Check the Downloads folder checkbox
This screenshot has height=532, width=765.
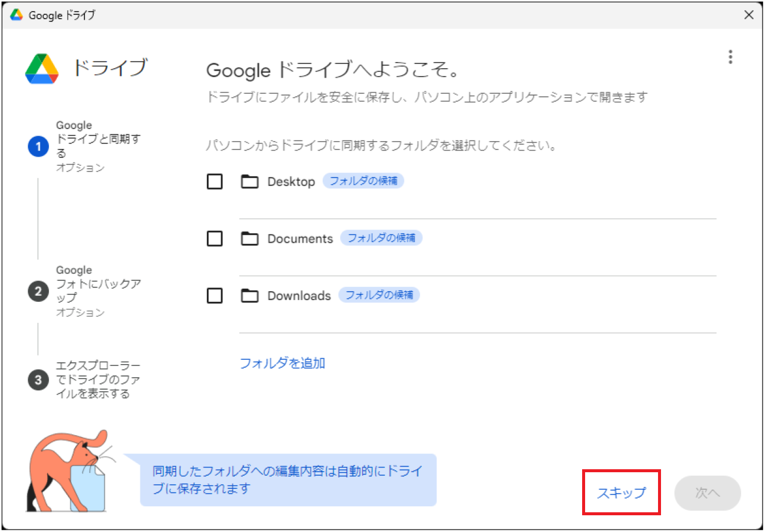215,295
